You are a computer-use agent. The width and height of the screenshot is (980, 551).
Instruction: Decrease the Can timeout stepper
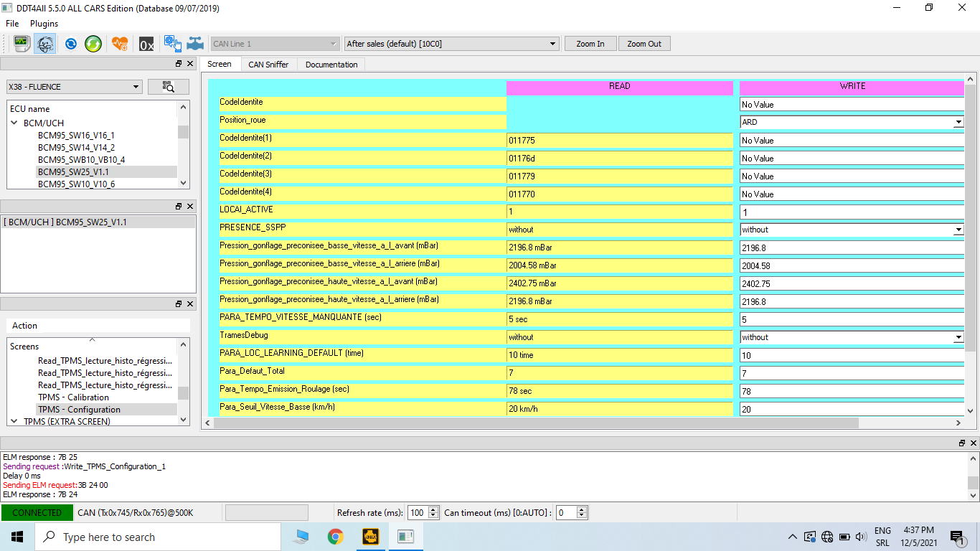click(x=582, y=516)
